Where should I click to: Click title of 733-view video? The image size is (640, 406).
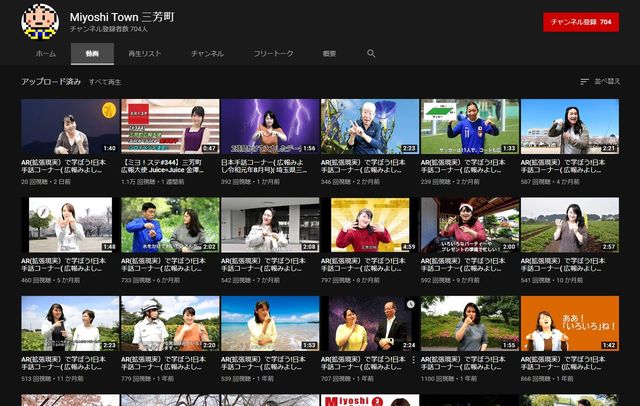click(x=163, y=264)
